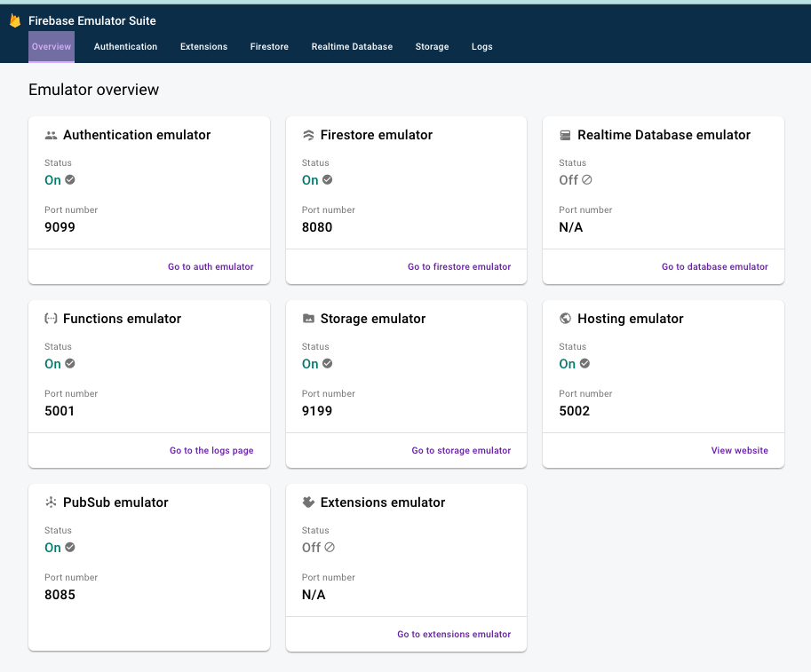Click the Functions emulator brackets icon
Viewport: 811px width, 672px height.
[x=51, y=319]
